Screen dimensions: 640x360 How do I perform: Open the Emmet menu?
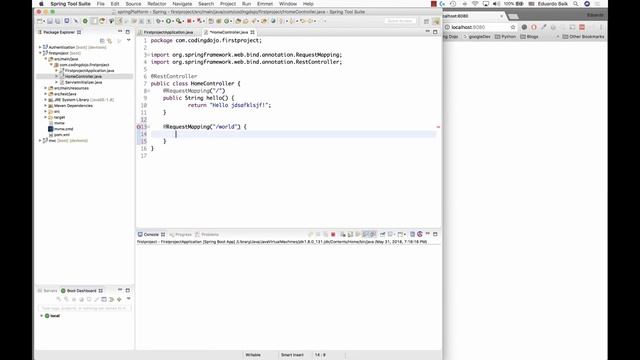[x=264, y=4]
